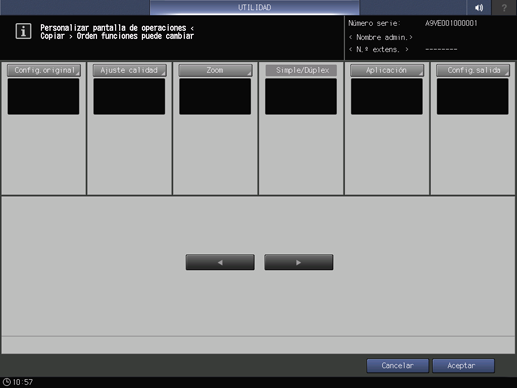This screenshot has height=388, width=517.
Task: Open the UTILIDAD tab
Action: click(x=254, y=7)
